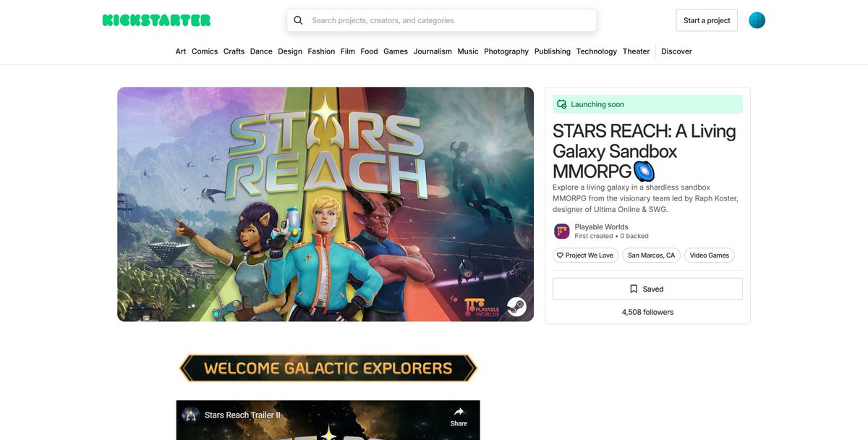
Task: Open the Food category
Action: [x=370, y=51]
